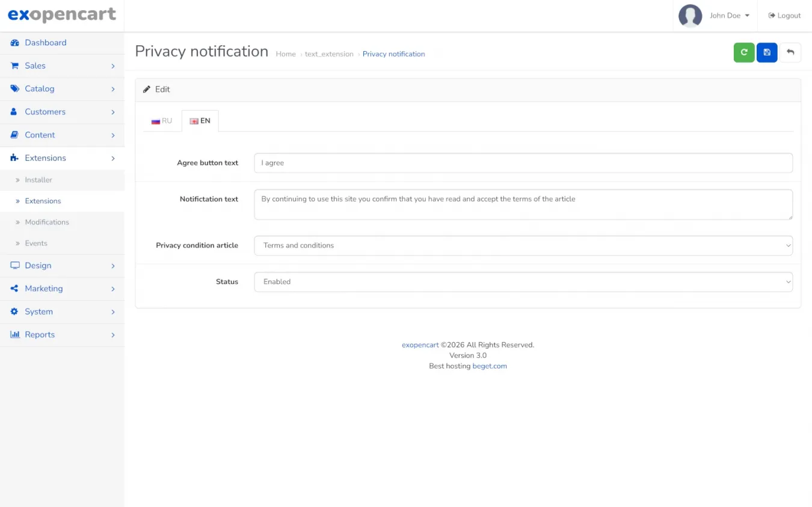Select the EN language tab
Image resolution: width=812 pixels, height=507 pixels.
[x=200, y=121]
